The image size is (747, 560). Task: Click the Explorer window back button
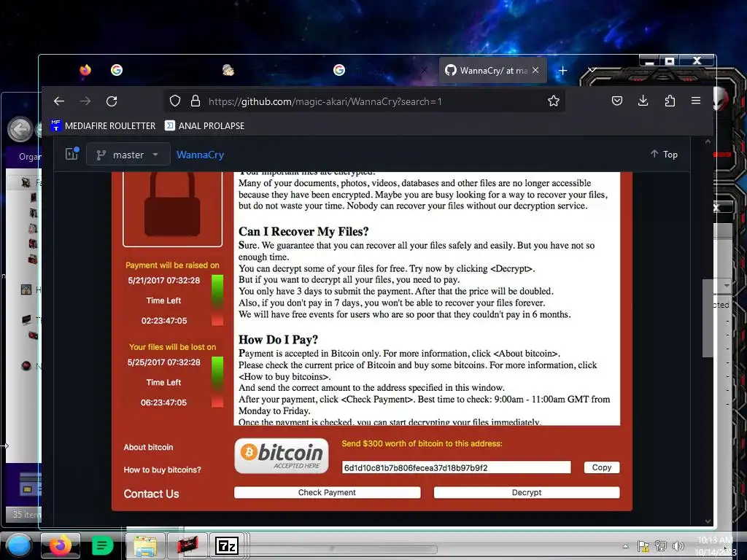[x=20, y=129]
